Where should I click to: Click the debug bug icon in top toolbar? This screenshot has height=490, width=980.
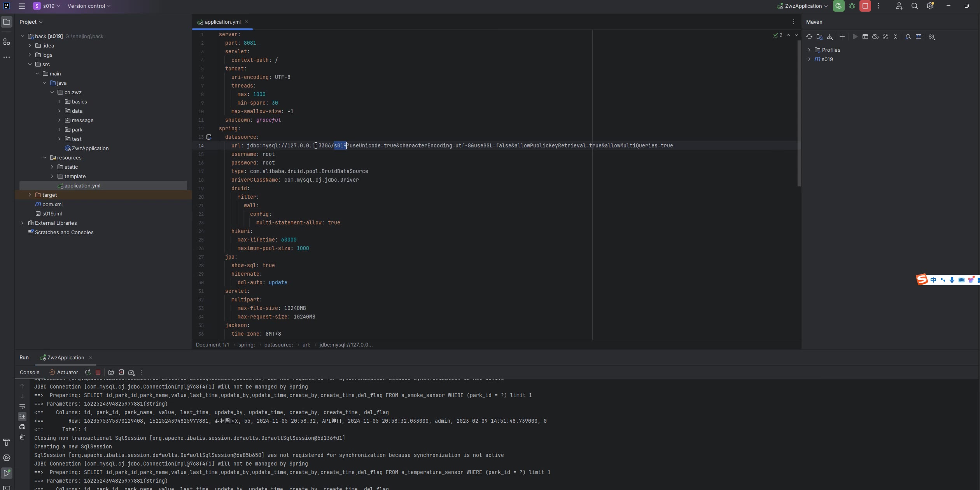tap(852, 6)
